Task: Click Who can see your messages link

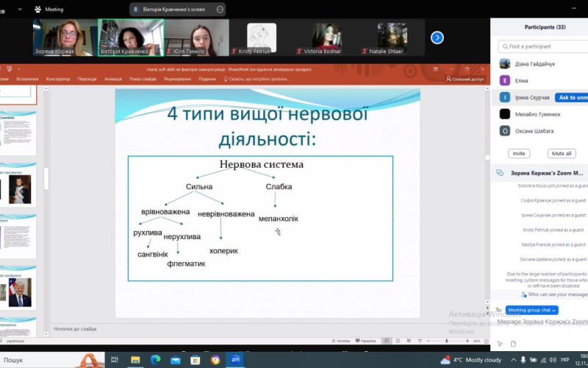Action: 554,294
